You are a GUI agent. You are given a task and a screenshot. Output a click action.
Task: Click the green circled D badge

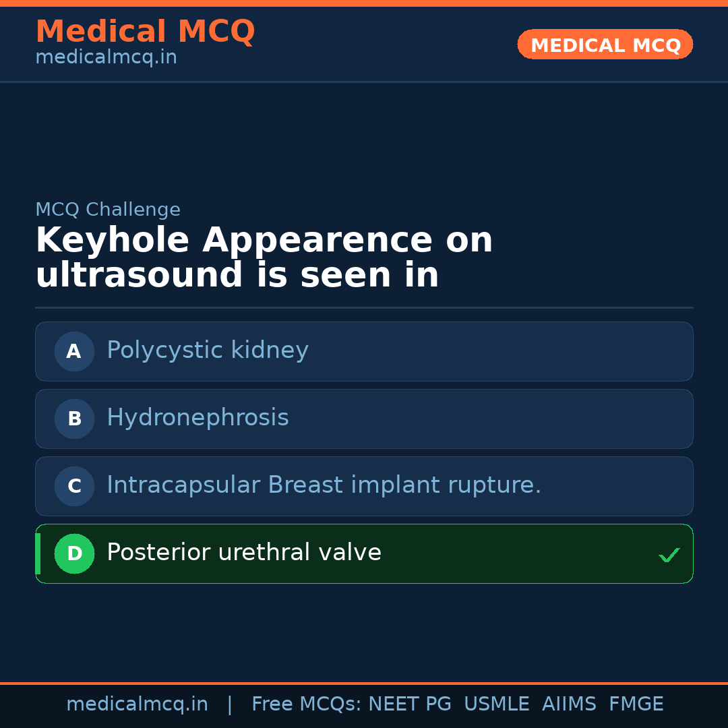pos(74,553)
